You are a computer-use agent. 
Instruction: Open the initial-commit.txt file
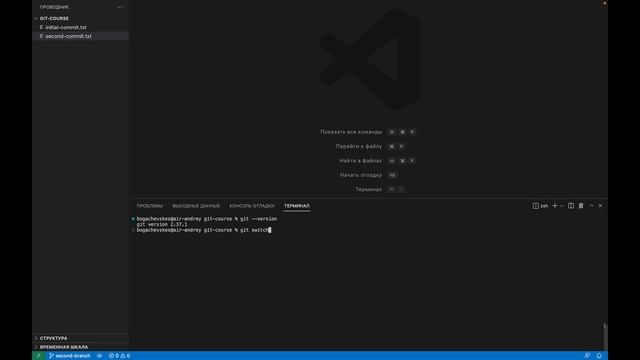pos(66,27)
